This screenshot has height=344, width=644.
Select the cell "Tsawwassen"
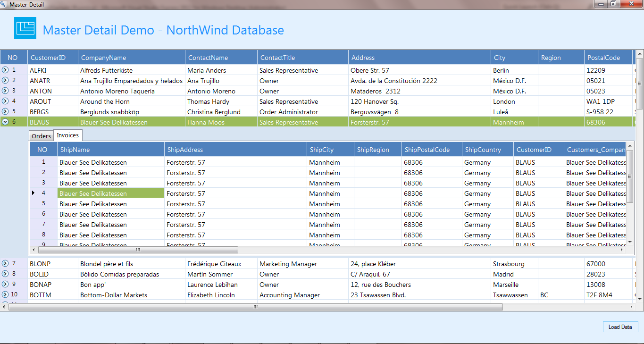tap(514, 295)
